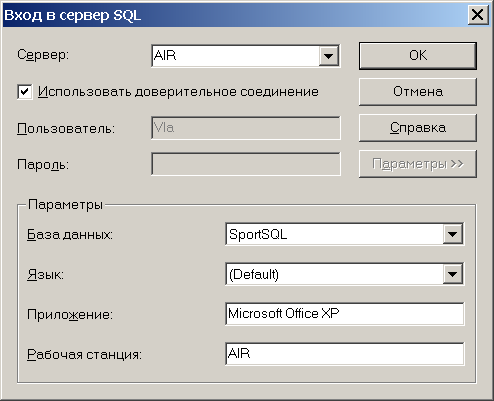Click the 'Вход в сервер SQL' title bar
Screen dimensions: 494x401
click(233, 15)
